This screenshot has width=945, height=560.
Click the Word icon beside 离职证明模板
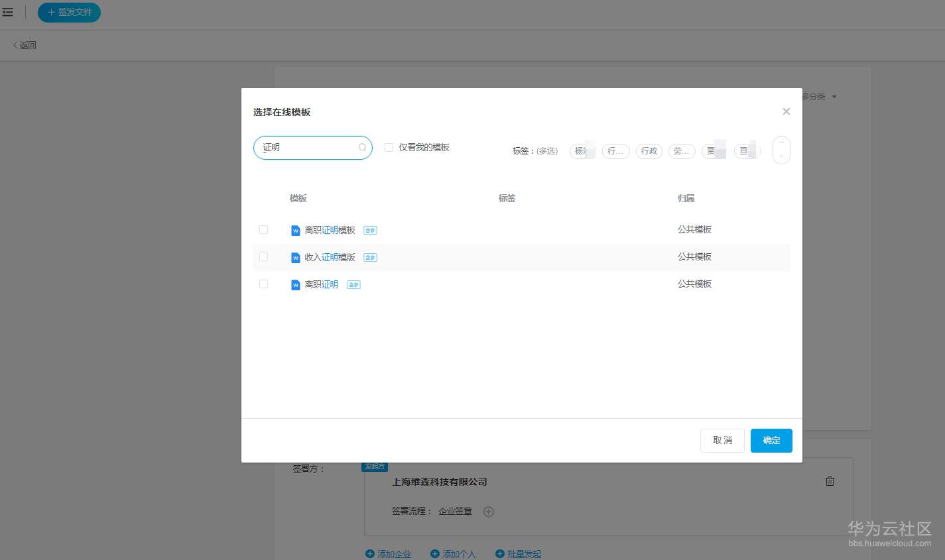click(296, 231)
